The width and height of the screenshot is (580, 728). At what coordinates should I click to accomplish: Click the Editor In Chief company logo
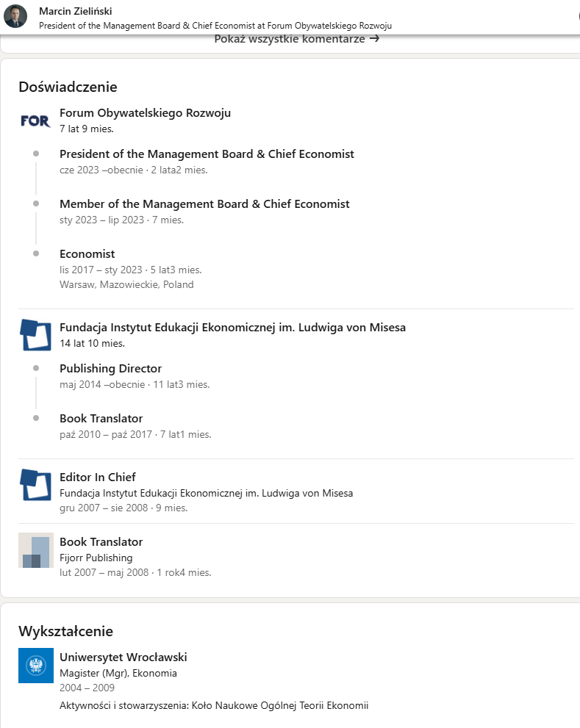[x=35, y=485]
